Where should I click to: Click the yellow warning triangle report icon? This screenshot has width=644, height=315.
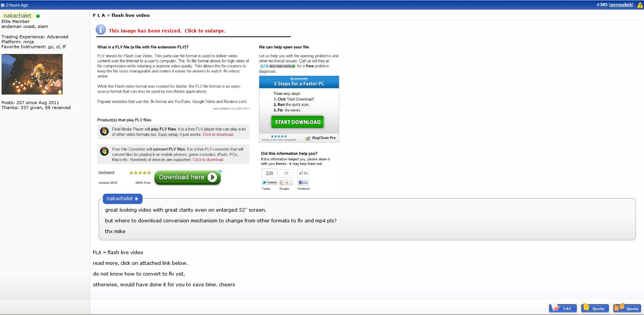640,5
